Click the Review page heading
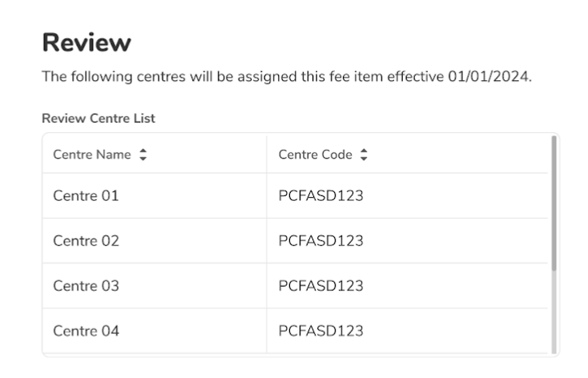The height and width of the screenshot is (378, 588). tap(87, 42)
